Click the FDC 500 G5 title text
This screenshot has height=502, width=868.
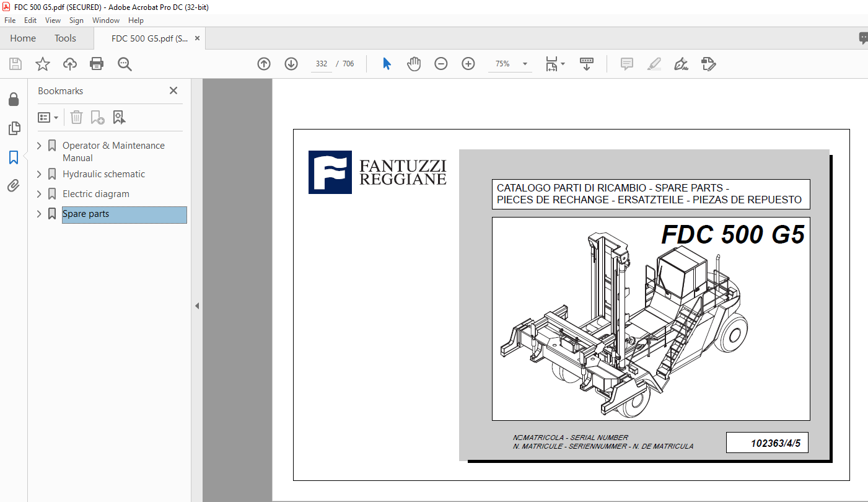tap(733, 235)
